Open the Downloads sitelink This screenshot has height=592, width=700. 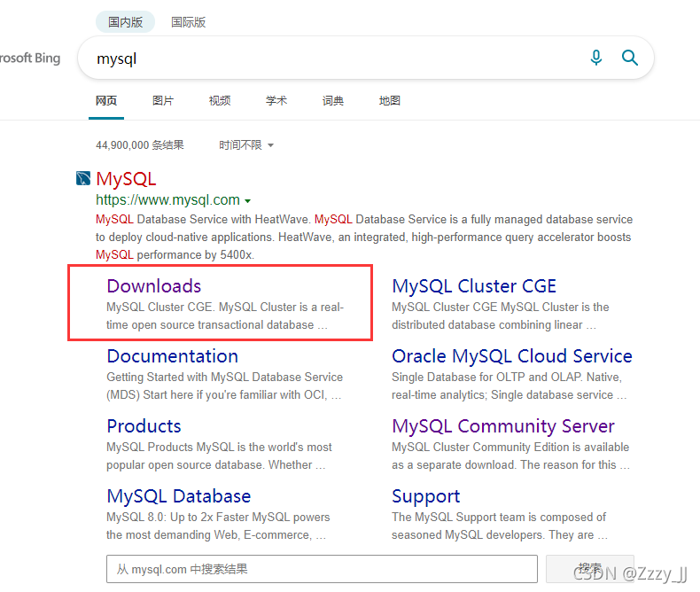coord(154,285)
